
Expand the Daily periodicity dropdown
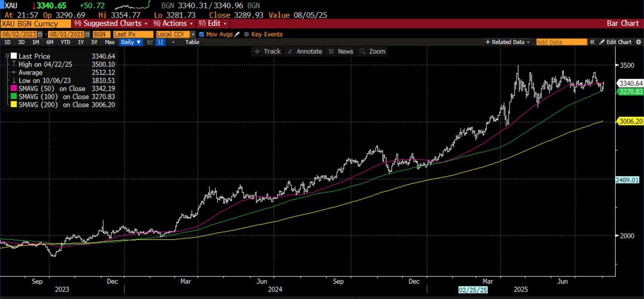[x=131, y=42]
